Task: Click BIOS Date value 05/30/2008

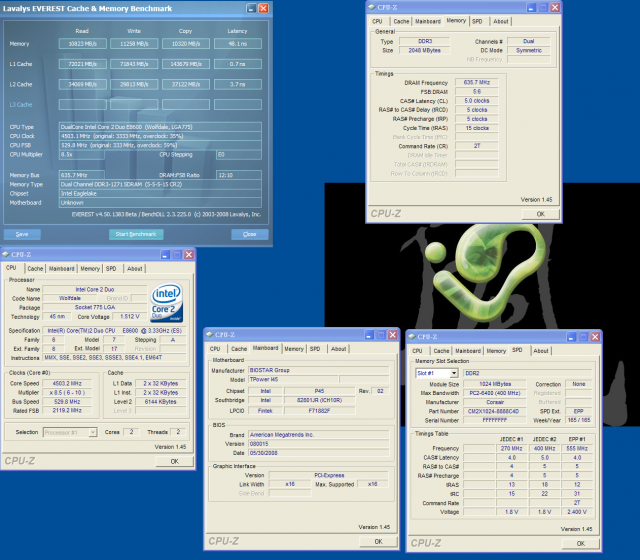Action: (x=318, y=453)
